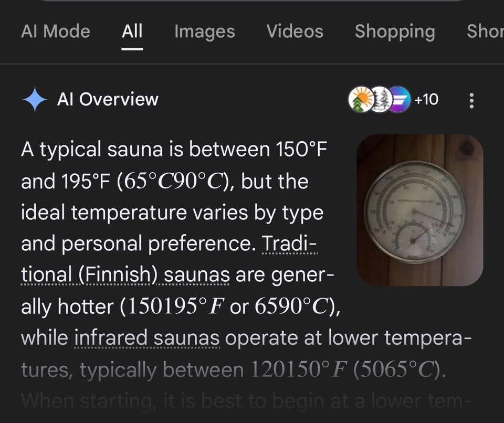Viewport: 504px width, 423px height.
Task: Open the sun and tree source icon
Action: tap(361, 99)
